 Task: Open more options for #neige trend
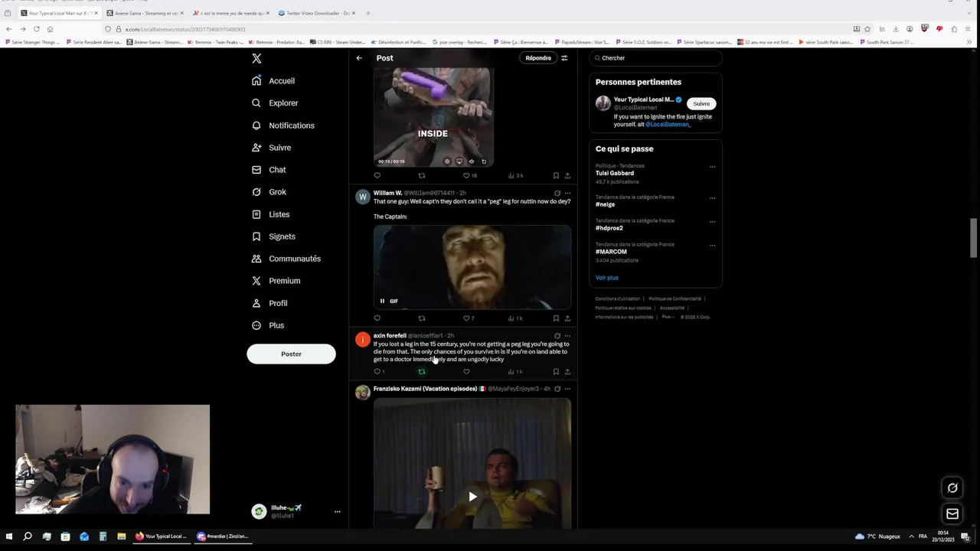coord(712,198)
